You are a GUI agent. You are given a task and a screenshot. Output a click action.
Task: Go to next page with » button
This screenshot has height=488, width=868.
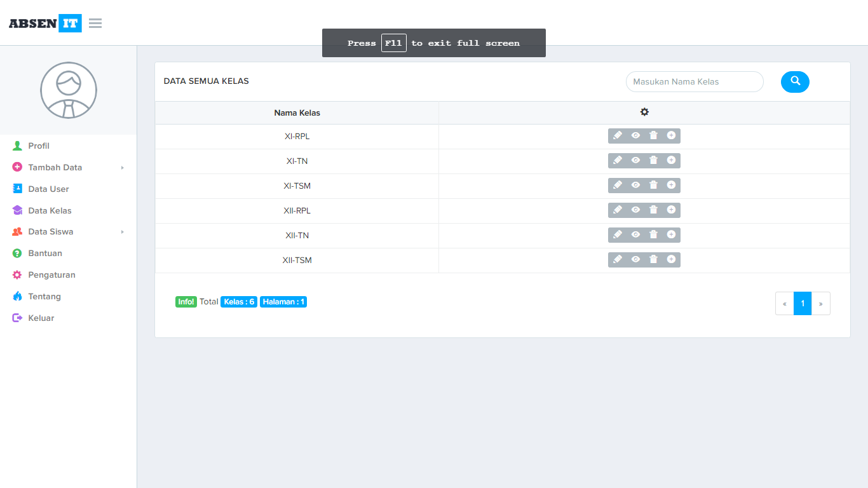coord(820,304)
